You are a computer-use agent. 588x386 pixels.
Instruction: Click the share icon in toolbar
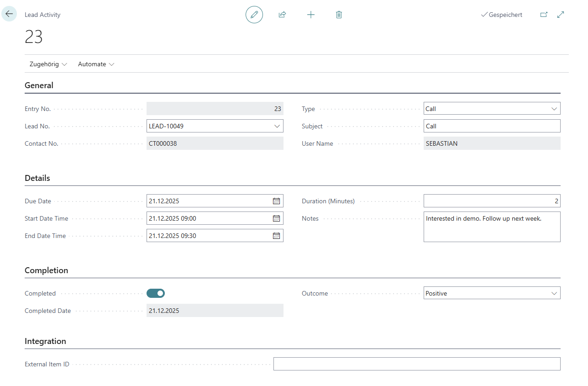pos(282,15)
